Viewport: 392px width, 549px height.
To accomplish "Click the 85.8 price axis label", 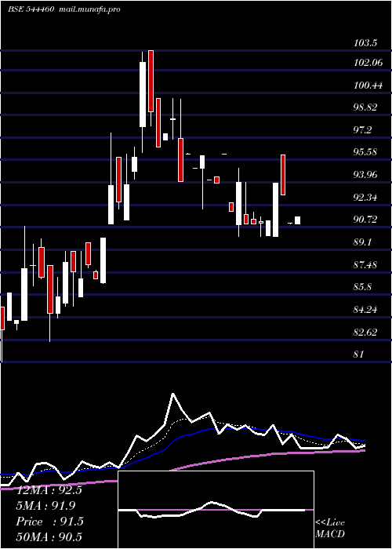I will point(362,287).
